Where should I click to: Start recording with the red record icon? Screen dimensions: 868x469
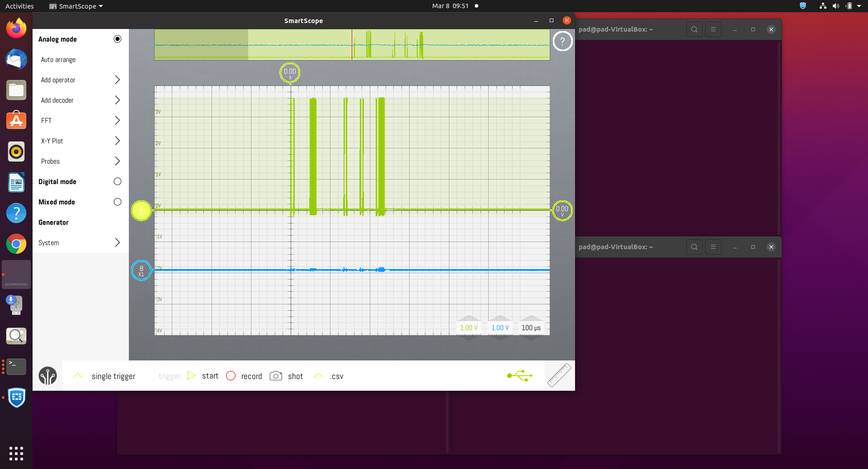[231, 375]
